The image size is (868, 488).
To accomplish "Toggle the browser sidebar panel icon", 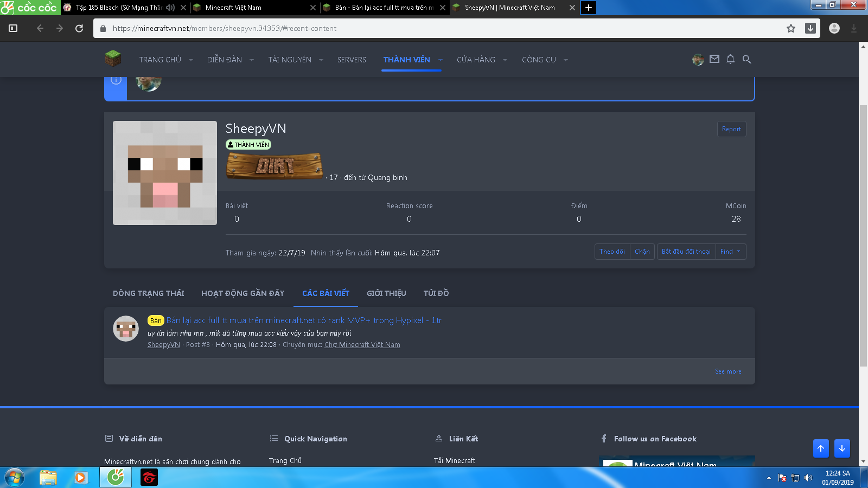I will [x=13, y=28].
